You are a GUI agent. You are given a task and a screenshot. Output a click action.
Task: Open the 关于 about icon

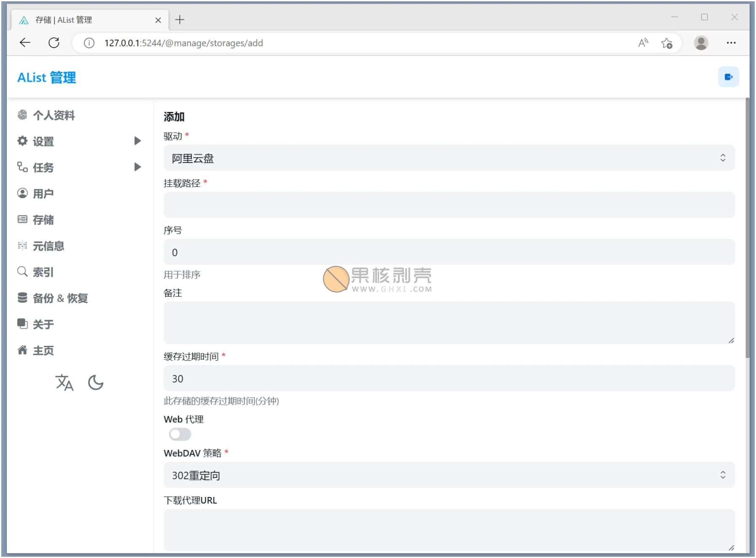click(22, 324)
